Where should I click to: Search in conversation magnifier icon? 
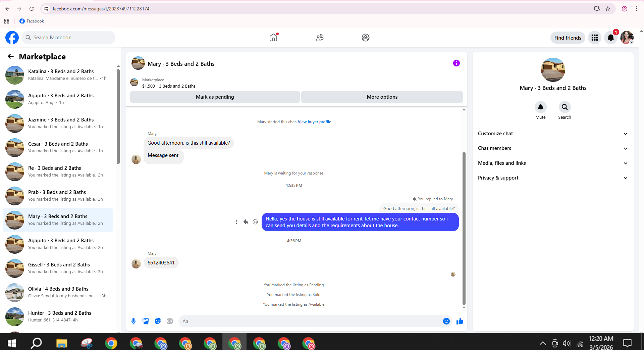[565, 107]
